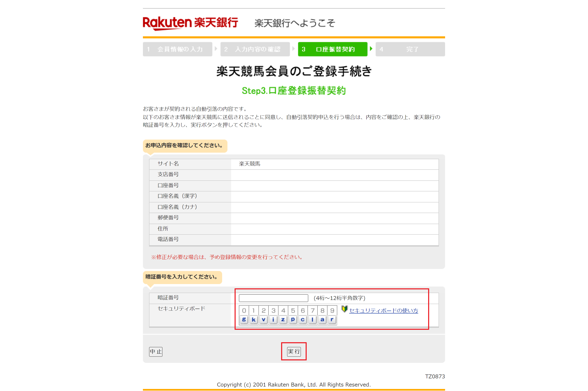This screenshot has height=391, width=588.
Task: Click the 実行 execute button
Action: click(294, 351)
